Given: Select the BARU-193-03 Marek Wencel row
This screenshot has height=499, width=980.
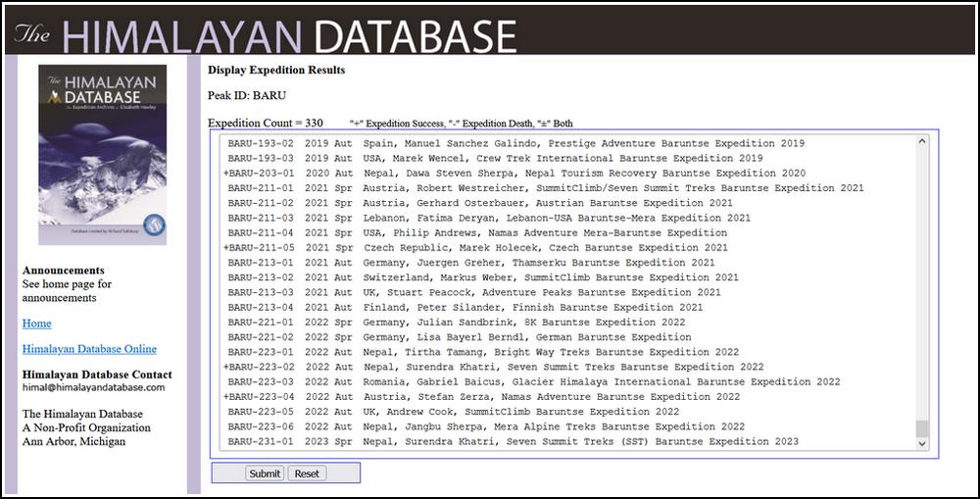Looking at the screenshot, I should (x=567, y=158).
